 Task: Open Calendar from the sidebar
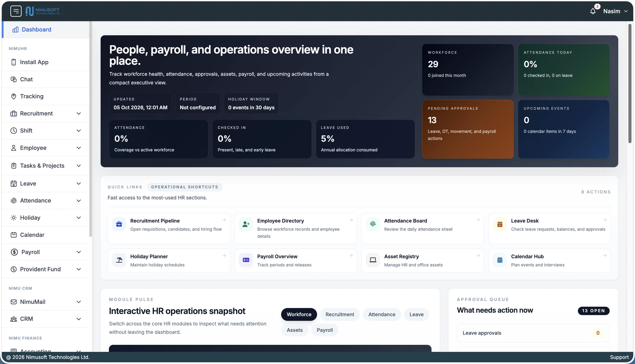46,235
